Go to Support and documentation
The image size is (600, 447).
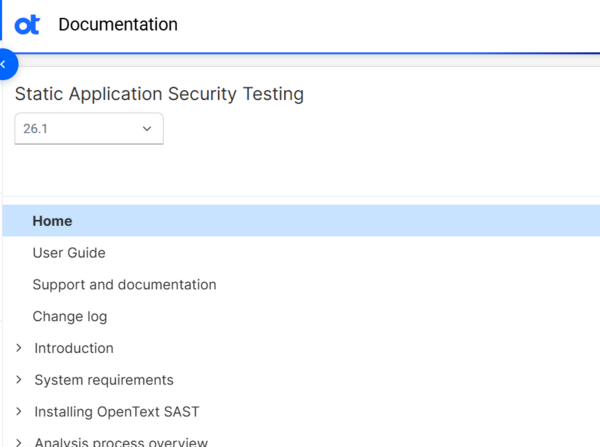point(124,285)
